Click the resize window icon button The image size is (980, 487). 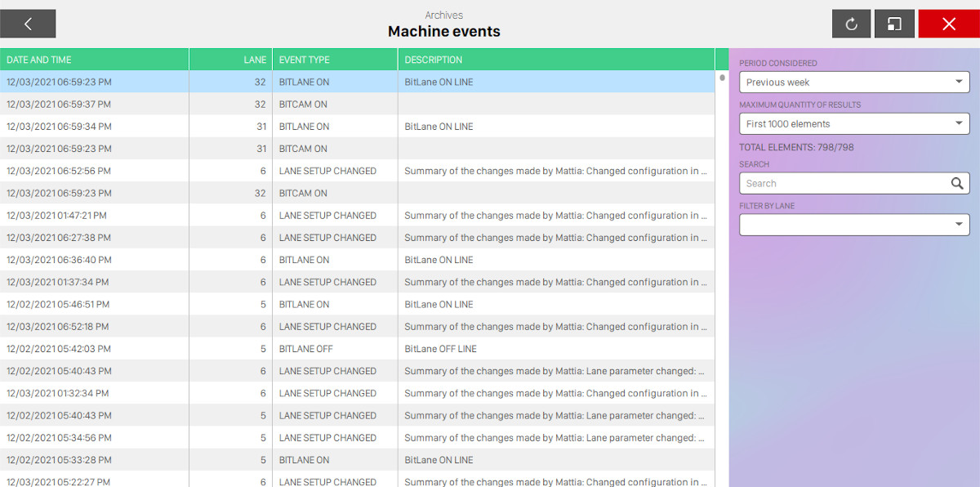(894, 24)
